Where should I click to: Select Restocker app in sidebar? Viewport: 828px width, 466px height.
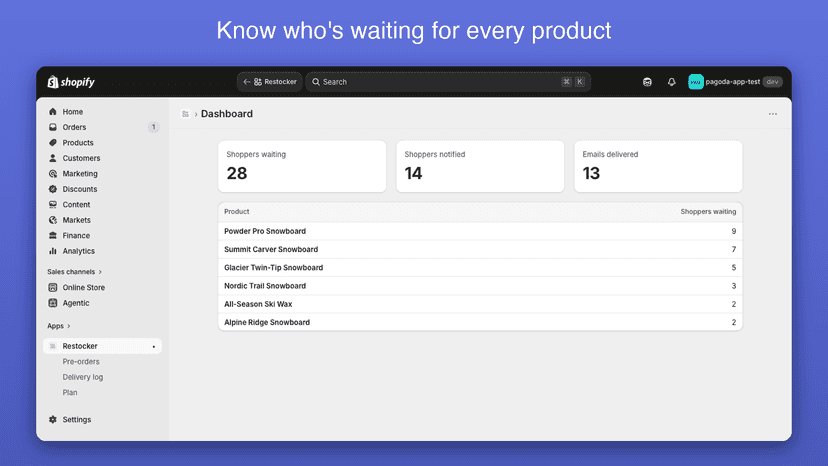point(102,346)
